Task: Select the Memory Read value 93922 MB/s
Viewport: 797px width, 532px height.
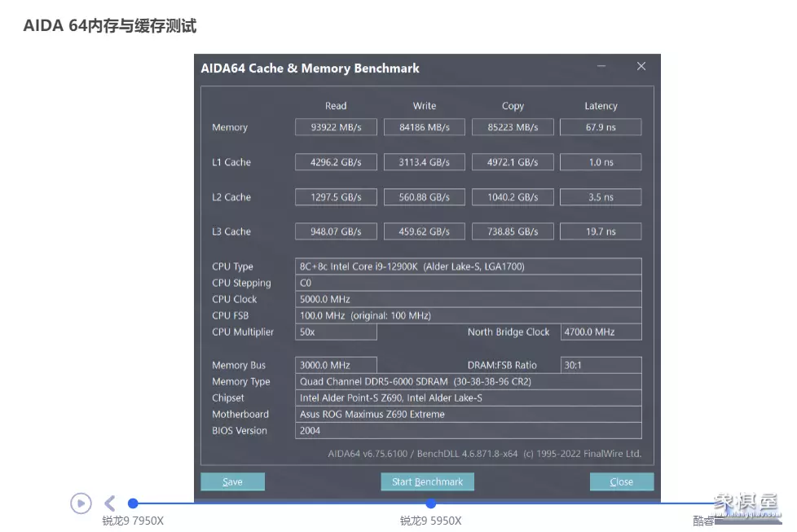Action: 336,127
